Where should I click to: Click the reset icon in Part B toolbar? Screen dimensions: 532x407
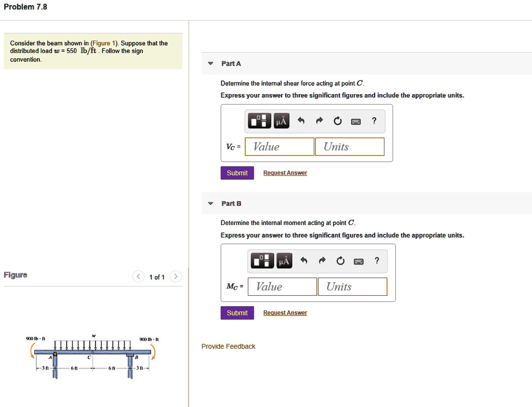340,260
